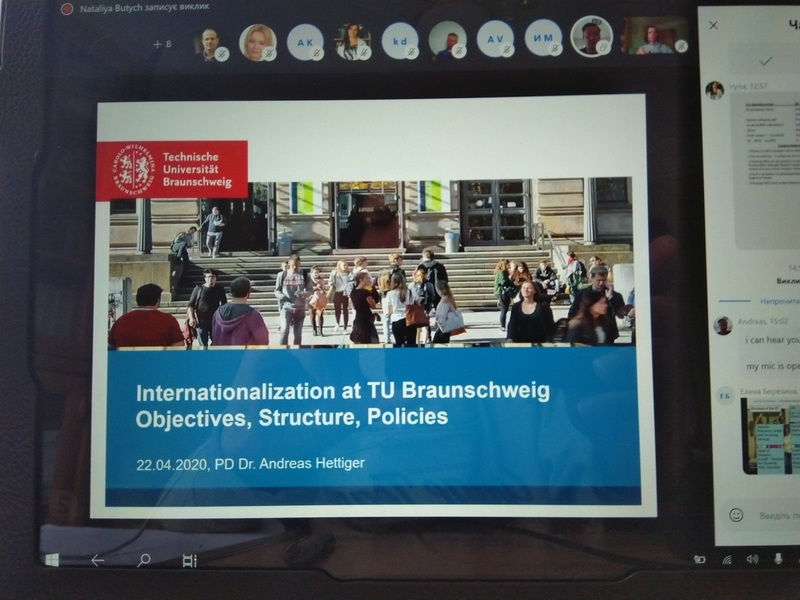Close the chat side panel
800x600 pixels.
[713, 25]
